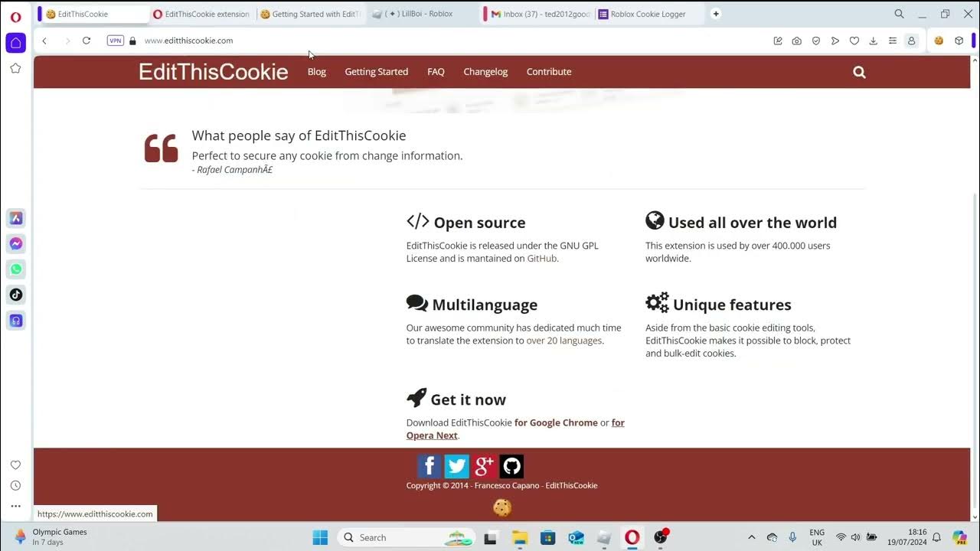Switch to the LillBoi - Roblox tab
Image resolution: width=980 pixels, height=551 pixels.
point(421,14)
